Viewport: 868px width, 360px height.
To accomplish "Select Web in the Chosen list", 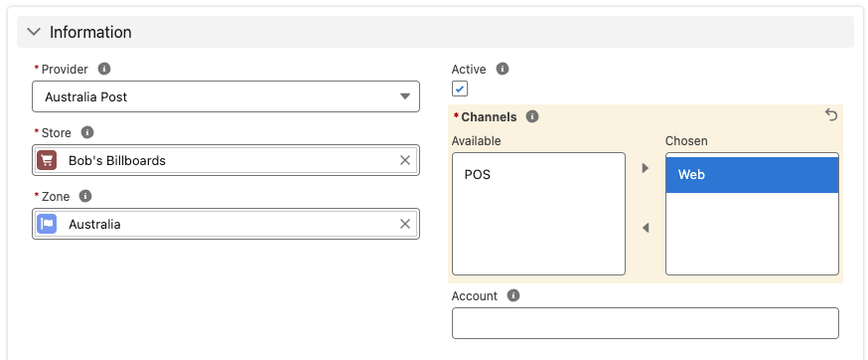I will click(752, 175).
